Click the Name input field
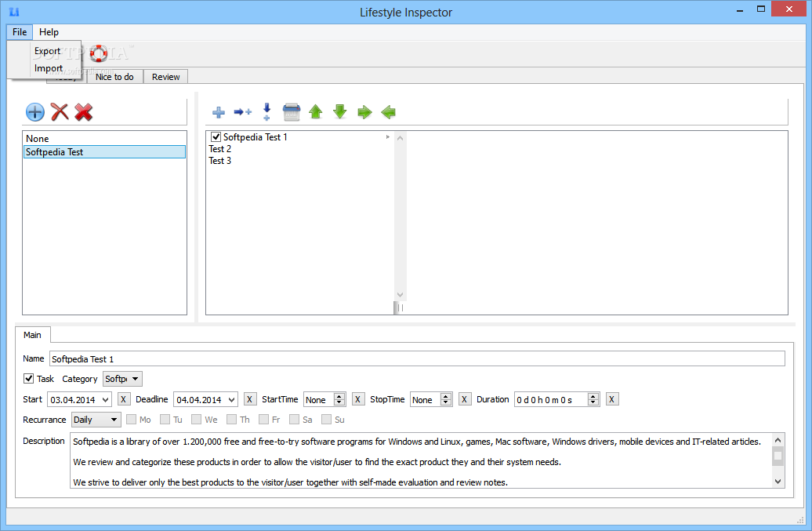This screenshot has height=531, width=812. point(417,358)
